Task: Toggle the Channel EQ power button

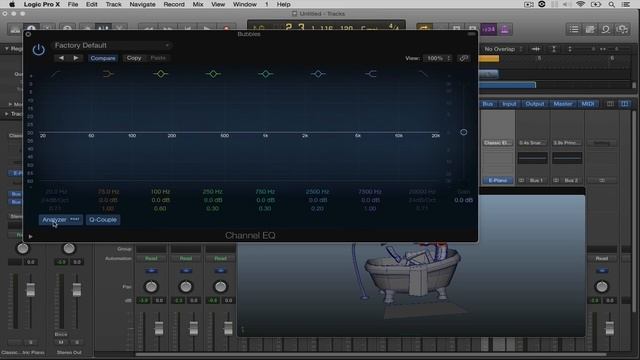Action: tap(38, 50)
